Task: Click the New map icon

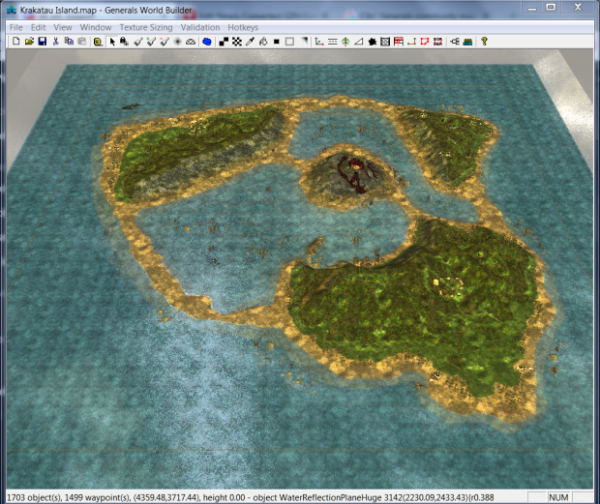Action: [16, 41]
